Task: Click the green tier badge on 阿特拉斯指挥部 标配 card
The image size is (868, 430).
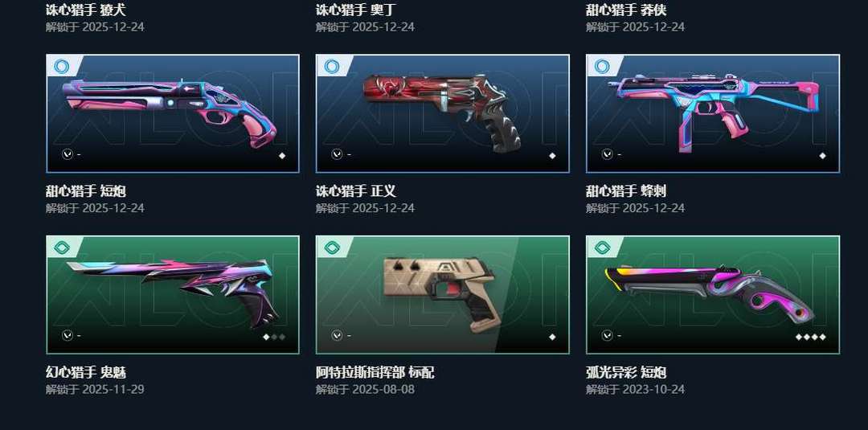Action: click(x=332, y=248)
